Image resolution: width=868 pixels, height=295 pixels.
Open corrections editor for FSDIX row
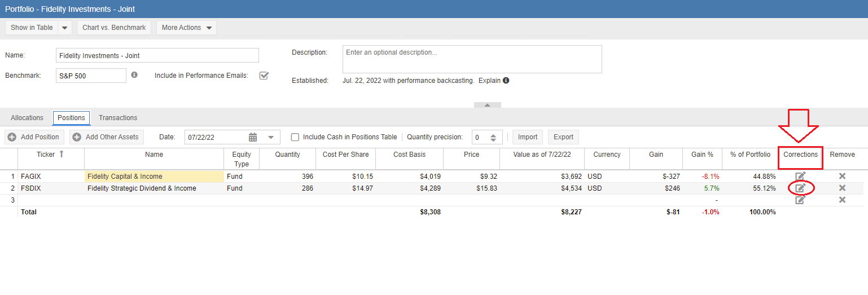800,188
